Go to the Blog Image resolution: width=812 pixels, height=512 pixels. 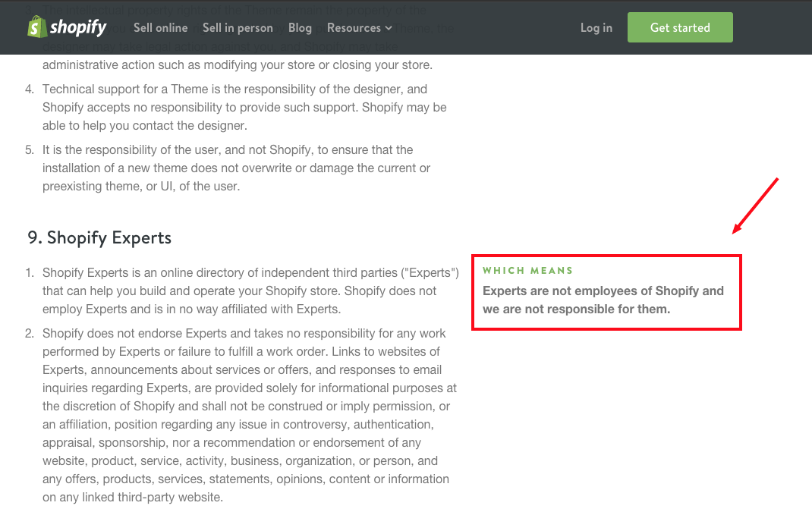click(300, 28)
